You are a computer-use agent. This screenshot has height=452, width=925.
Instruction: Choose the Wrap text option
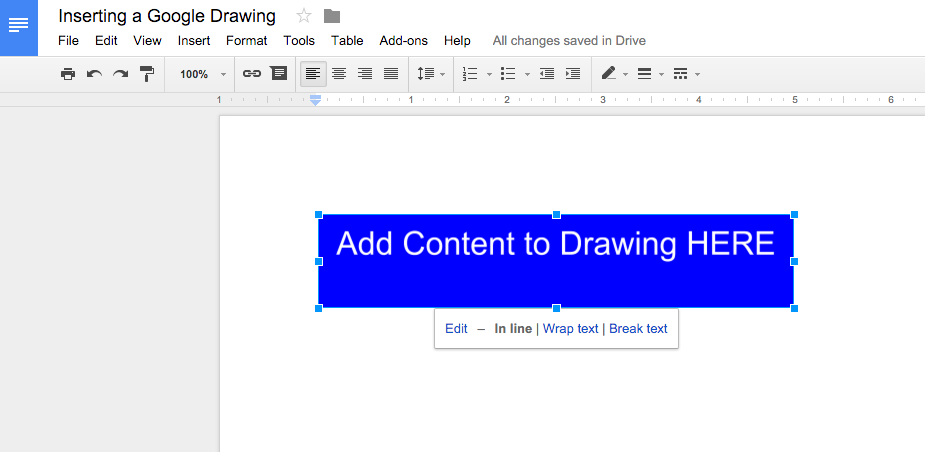tap(570, 329)
